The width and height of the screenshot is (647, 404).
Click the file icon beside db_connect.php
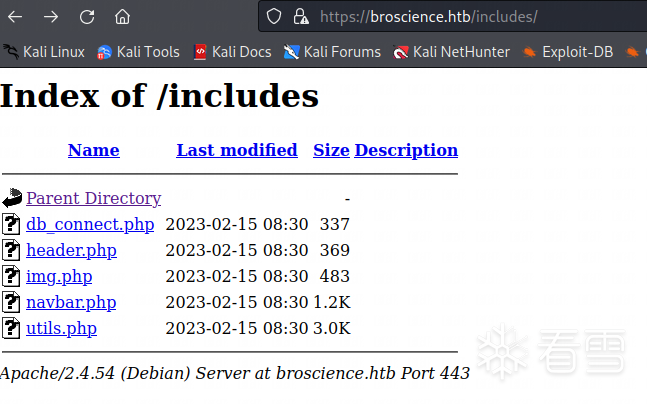pyautogui.click(x=12, y=224)
